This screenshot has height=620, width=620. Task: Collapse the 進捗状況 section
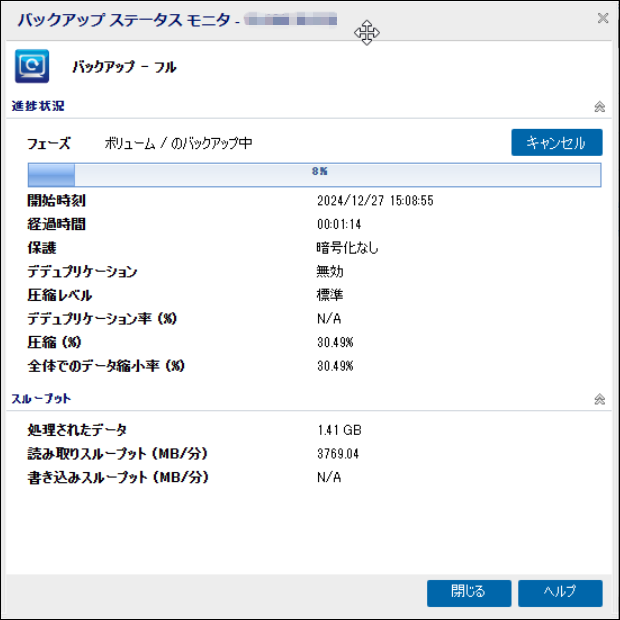[599, 106]
